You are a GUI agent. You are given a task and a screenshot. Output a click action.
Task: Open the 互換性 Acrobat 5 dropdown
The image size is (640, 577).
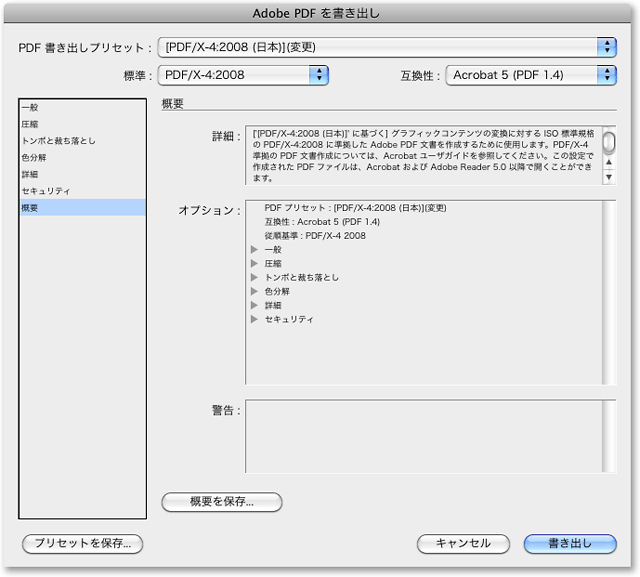click(530, 74)
